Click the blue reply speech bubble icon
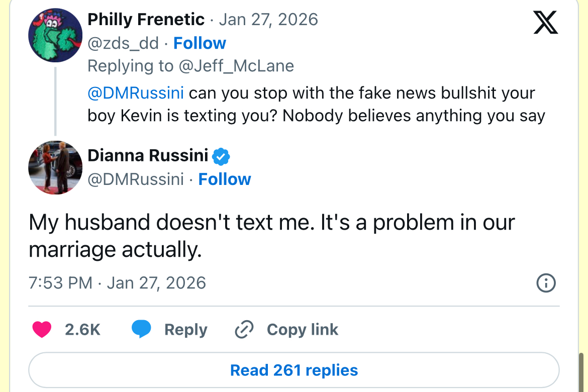 click(x=141, y=330)
